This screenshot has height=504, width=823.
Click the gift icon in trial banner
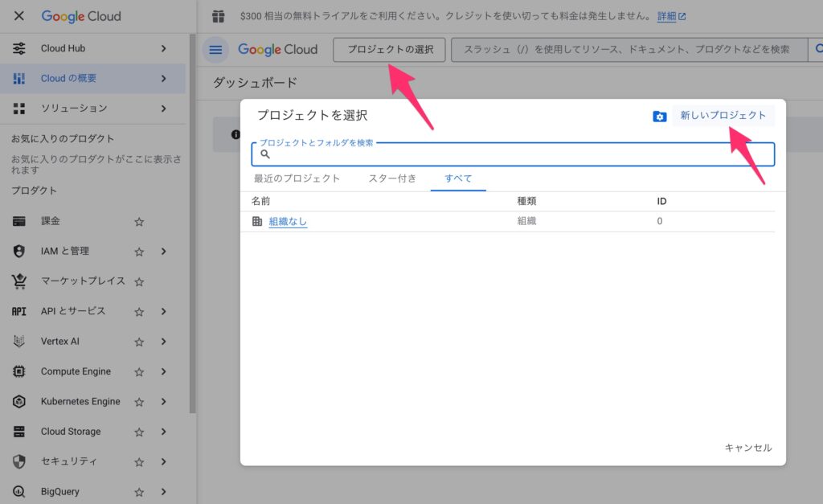(219, 16)
